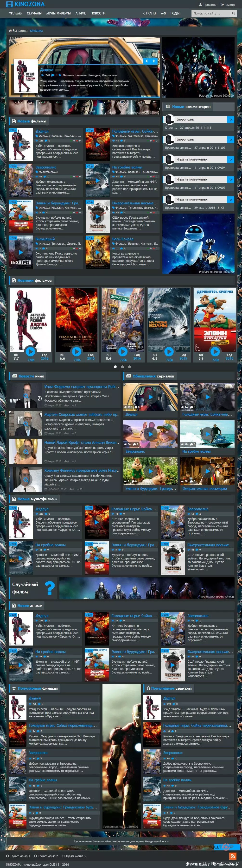This screenshot has height=868, width=242.
Task: Open Дэдпул thumbnail in Обновления сериалов
Action: 150,397
